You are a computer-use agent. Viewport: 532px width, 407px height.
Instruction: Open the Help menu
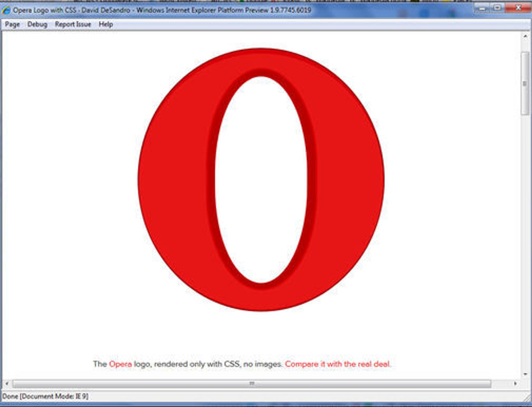point(106,24)
